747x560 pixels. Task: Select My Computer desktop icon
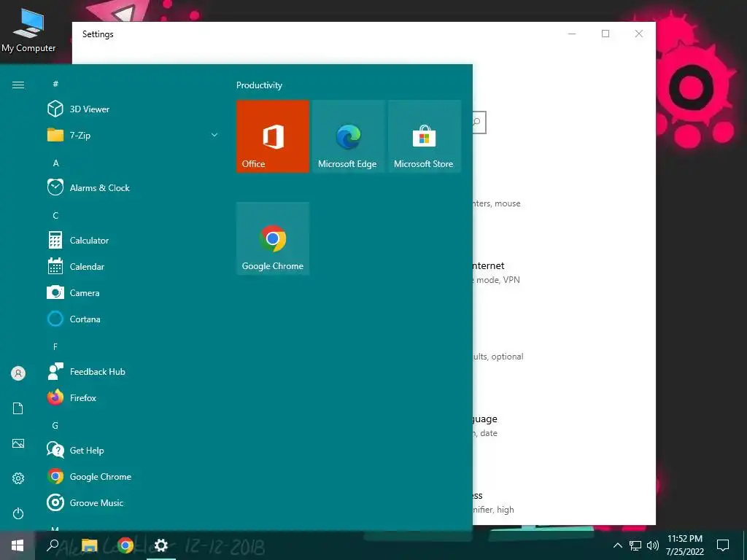tap(28, 31)
